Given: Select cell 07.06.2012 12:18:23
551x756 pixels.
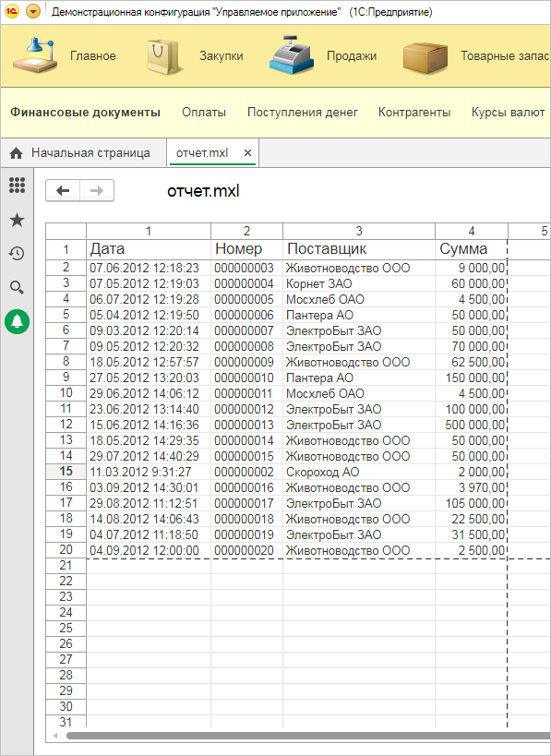Looking at the screenshot, I should tap(149, 268).
